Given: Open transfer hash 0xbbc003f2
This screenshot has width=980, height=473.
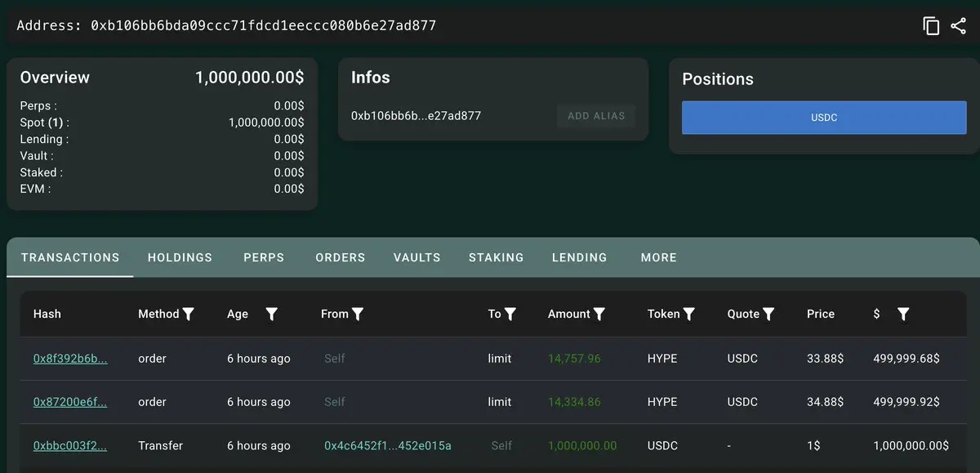Looking at the screenshot, I should [x=70, y=445].
